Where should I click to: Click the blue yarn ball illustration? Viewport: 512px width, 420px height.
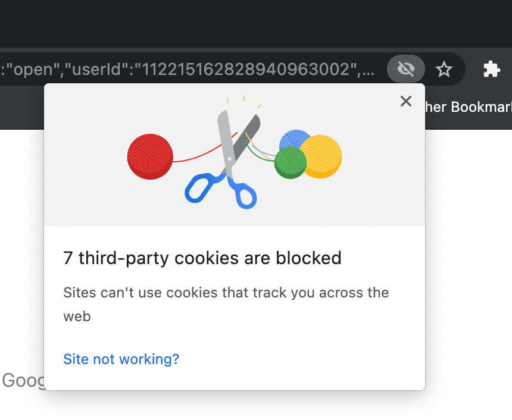pyautogui.click(x=294, y=139)
